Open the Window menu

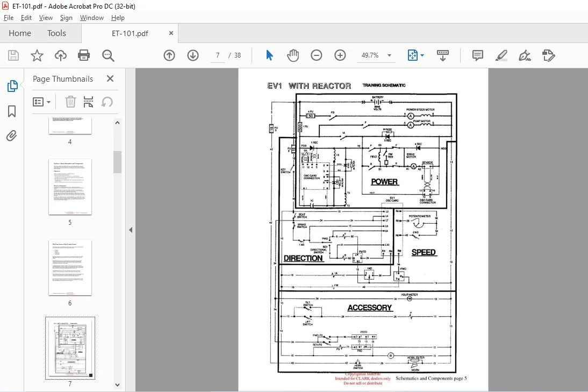(91, 18)
